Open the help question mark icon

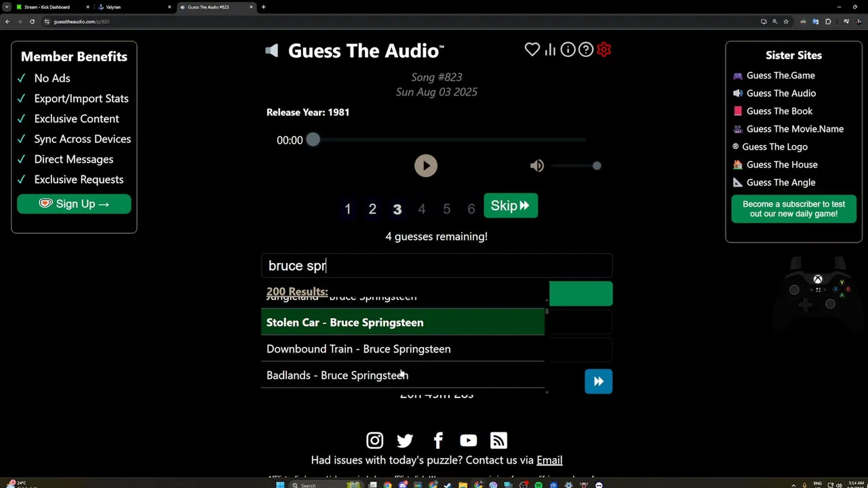coord(586,49)
